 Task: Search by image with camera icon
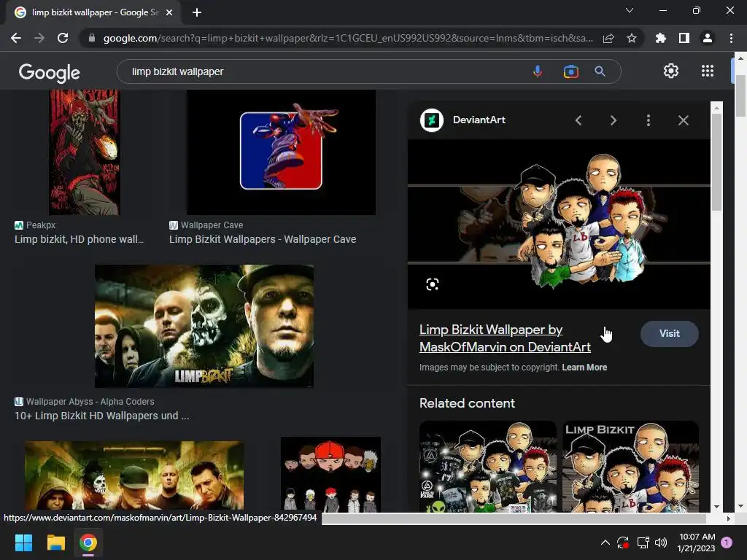(570, 71)
